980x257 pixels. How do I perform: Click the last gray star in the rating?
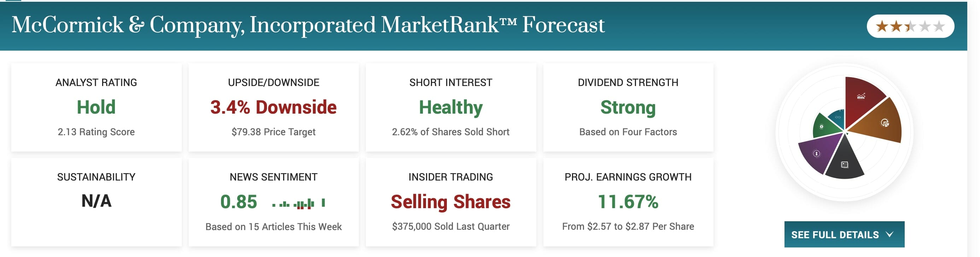pos(939,26)
